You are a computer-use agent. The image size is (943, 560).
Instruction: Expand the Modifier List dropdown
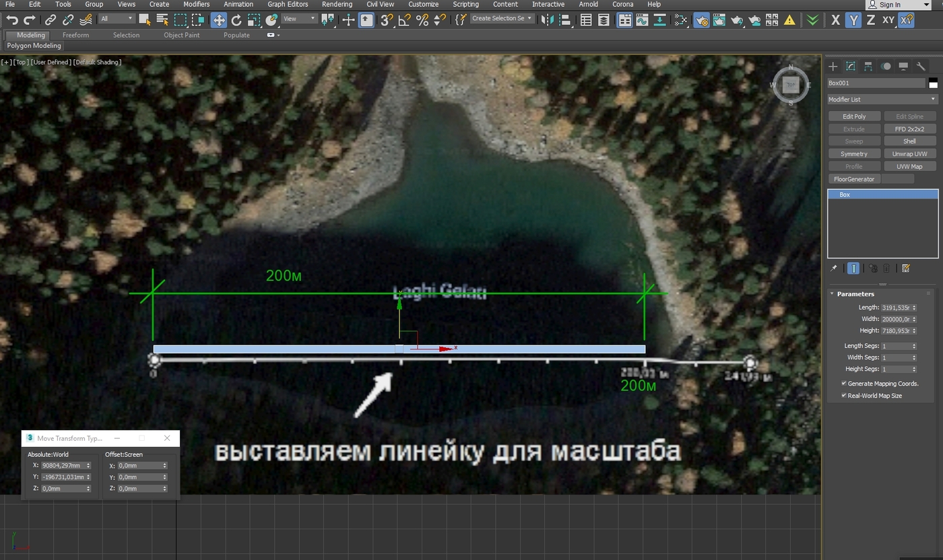882,99
